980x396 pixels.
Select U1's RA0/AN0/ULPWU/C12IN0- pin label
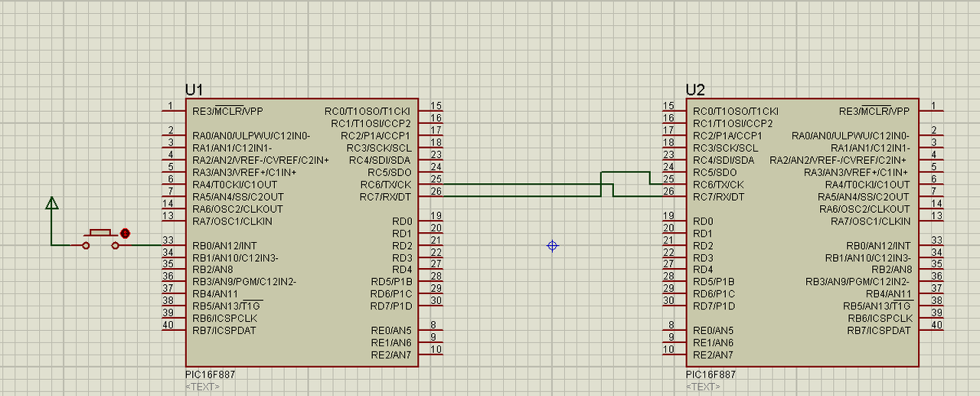pyautogui.click(x=251, y=136)
